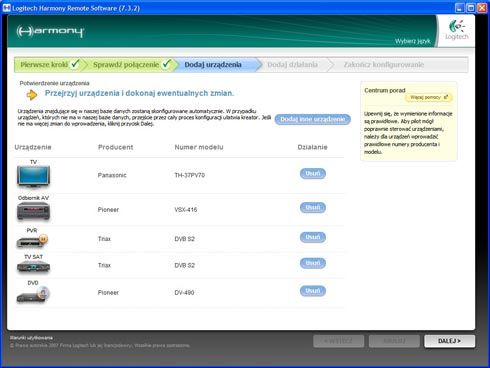490x368 pixels.
Task: Click model number VSX-416
Action: pyautogui.click(x=186, y=210)
